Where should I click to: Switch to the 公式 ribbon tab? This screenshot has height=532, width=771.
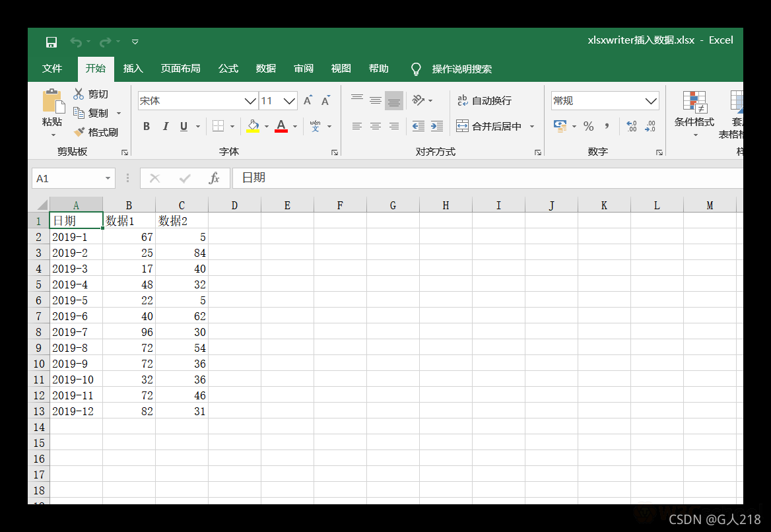(x=228, y=69)
